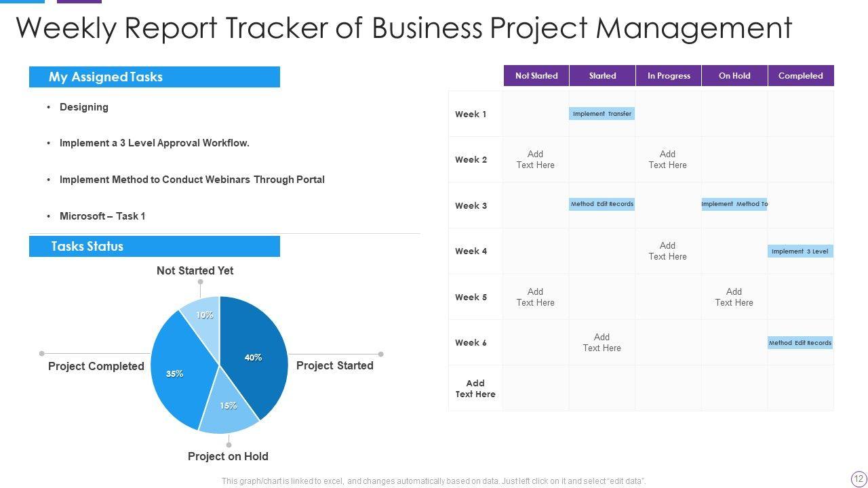Select the In Progress column header
868x488 pixels.
[x=669, y=76]
